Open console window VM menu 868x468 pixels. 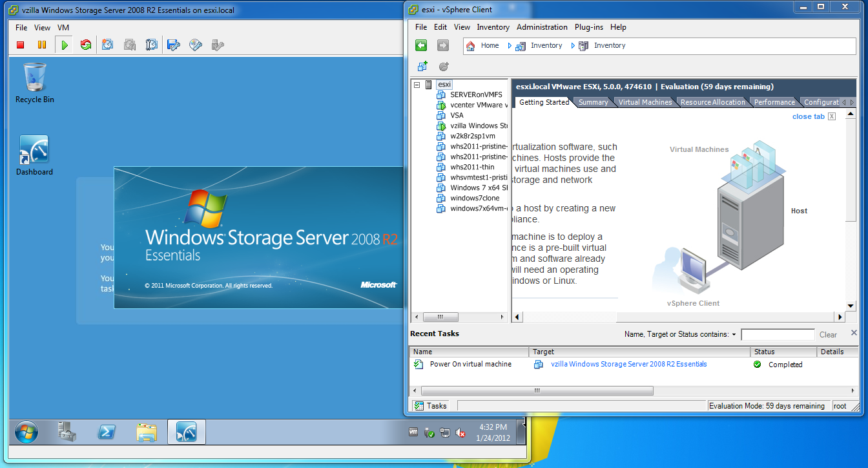(63, 28)
